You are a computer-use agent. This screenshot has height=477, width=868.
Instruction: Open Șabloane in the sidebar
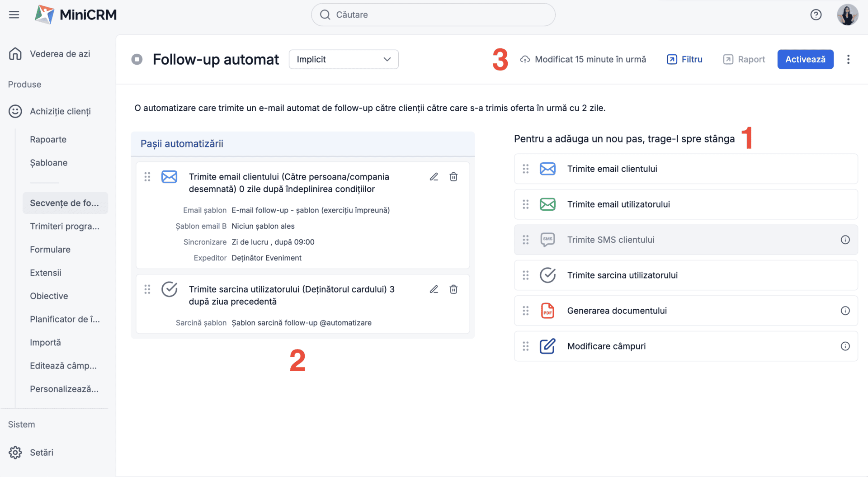pyautogui.click(x=49, y=163)
